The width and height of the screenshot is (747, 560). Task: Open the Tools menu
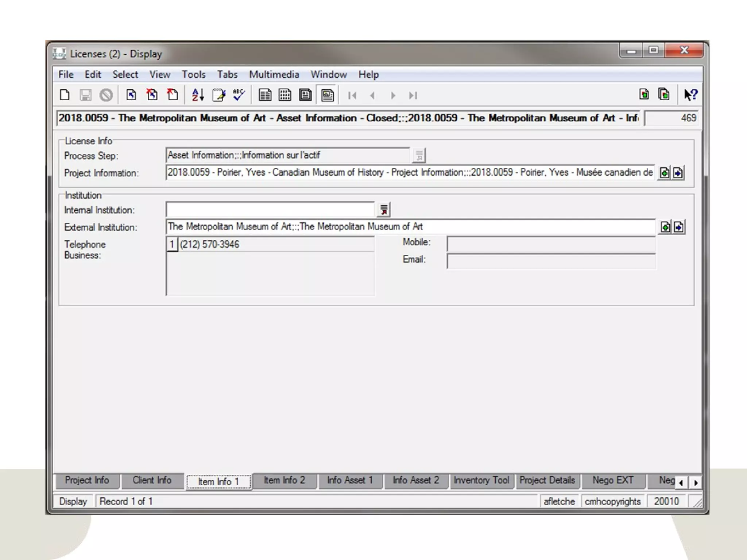click(x=194, y=74)
